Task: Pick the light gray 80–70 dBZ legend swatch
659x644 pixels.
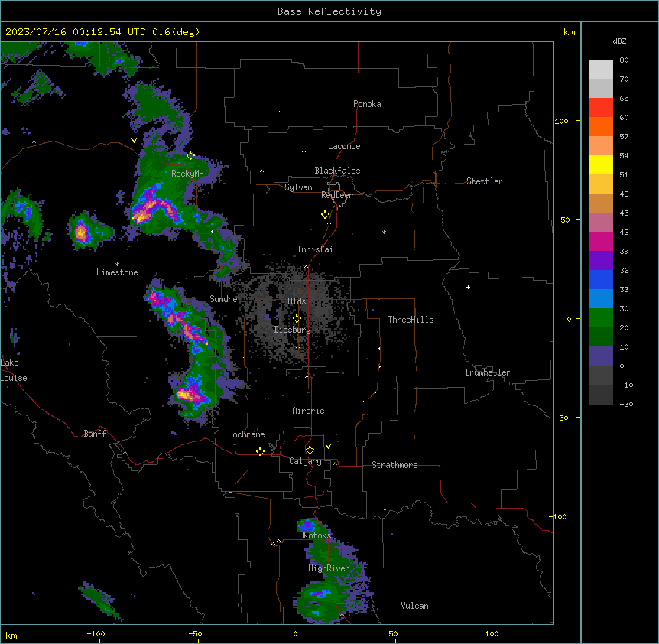Action: (x=601, y=70)
